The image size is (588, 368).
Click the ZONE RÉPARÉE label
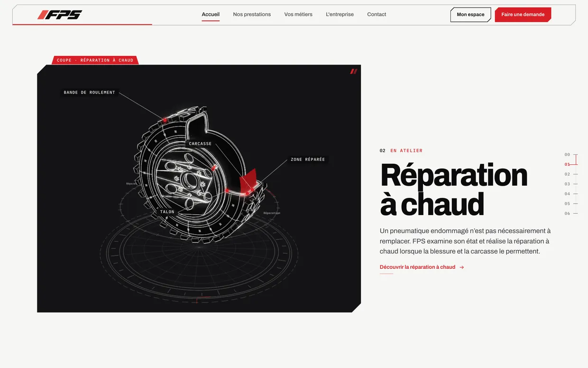pyautogui.click(x=308, y=160)
